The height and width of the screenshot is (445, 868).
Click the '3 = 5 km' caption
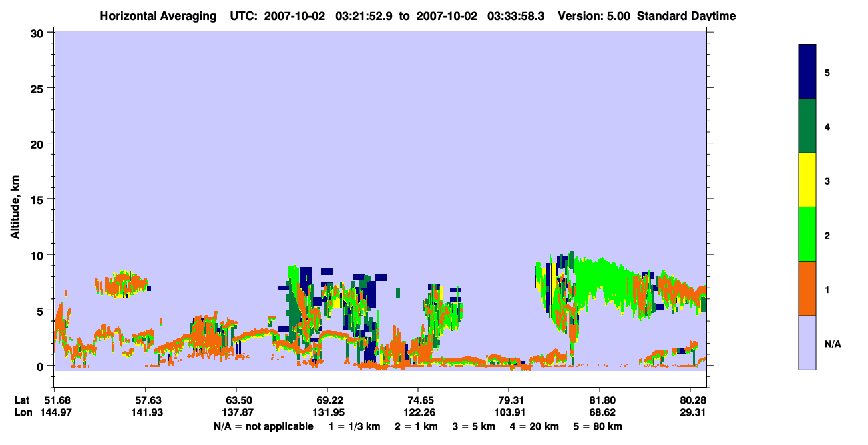[473, 426]
